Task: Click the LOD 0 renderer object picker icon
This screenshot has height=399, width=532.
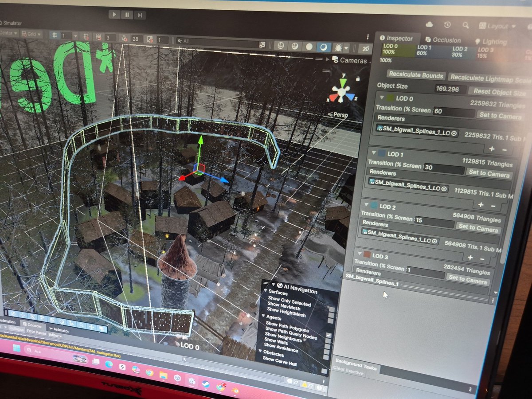Action: 453,133
